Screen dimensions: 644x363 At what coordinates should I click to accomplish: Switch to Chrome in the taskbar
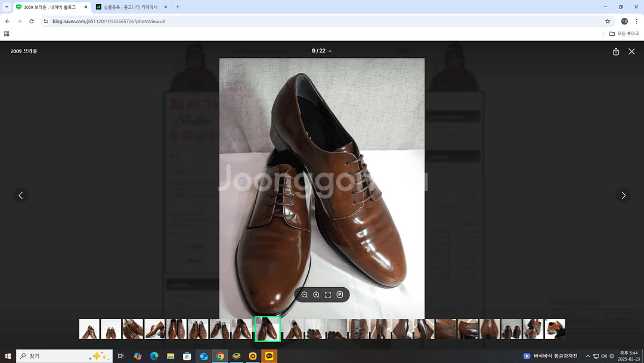[219, 356]
